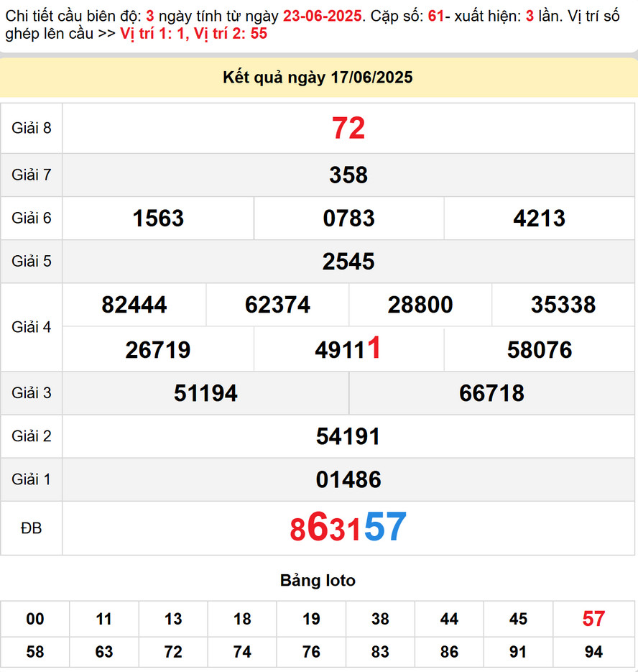638x672 pixels.
Task: Click the Giải 4 number 58076
Action: tap(540, 350)
